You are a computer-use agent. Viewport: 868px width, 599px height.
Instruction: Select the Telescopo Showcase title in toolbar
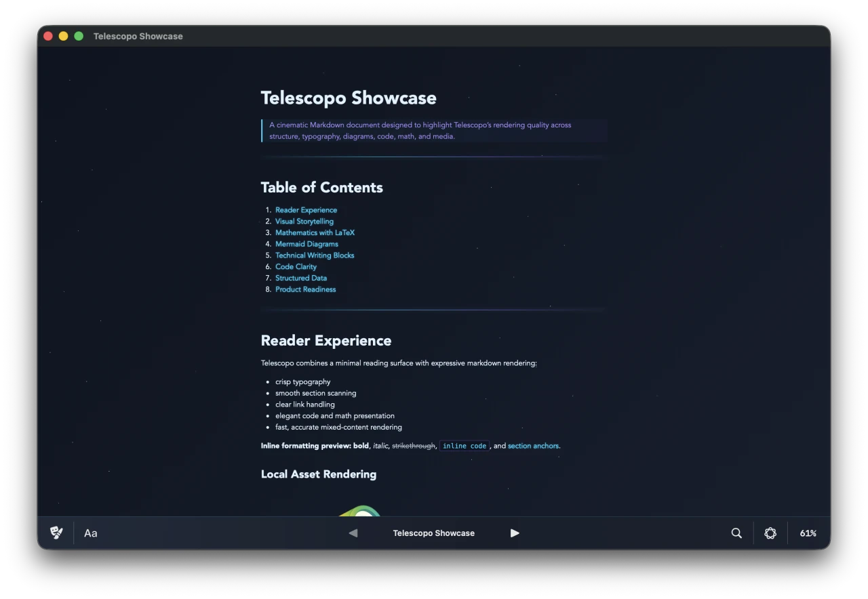coord(434,533)
